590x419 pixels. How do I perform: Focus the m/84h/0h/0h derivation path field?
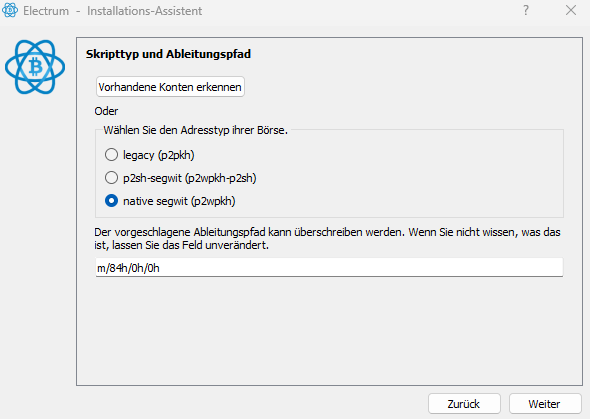pos(329,268)
